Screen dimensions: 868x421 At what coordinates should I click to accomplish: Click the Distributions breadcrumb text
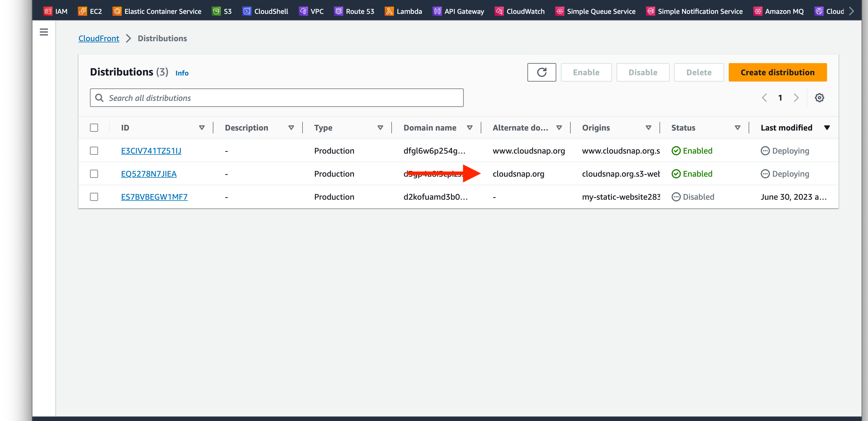pyautogui.click(x=162, y=38)
